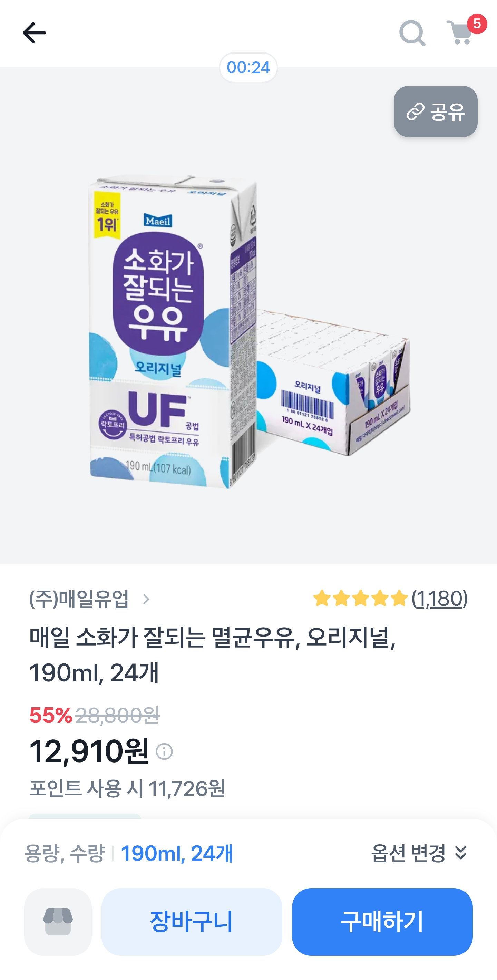Tap the back arrow icon
This screenshot has width=497, height=980.
[x=34, y=33]
